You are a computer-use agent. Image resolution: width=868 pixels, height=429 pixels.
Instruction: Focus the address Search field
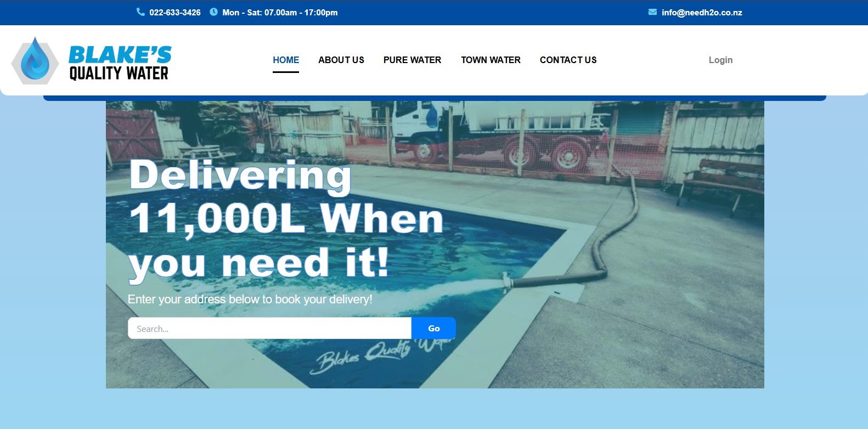point(269,328)
